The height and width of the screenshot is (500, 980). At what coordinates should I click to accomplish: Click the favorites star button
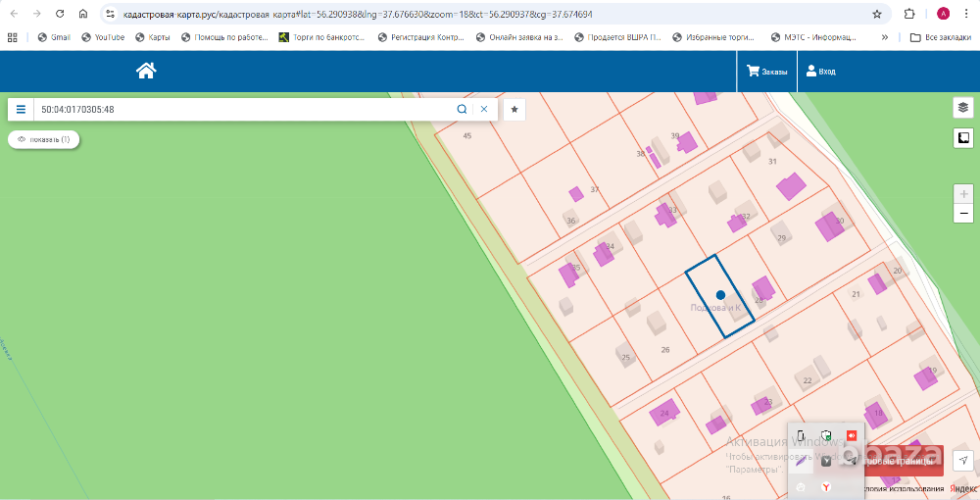tap(514, 110)
